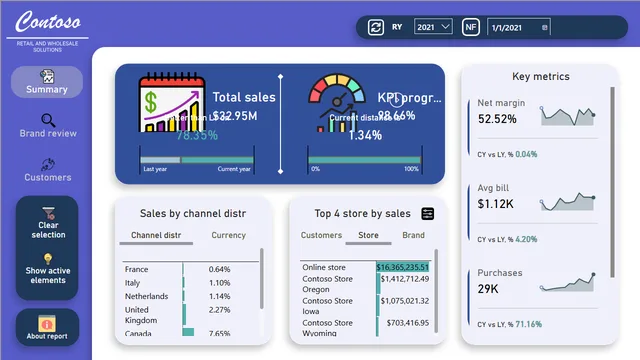Viewport: 640px width, 360px height.
Task: Open the calendar picker icon beside the date
Action: click(544, 27)
